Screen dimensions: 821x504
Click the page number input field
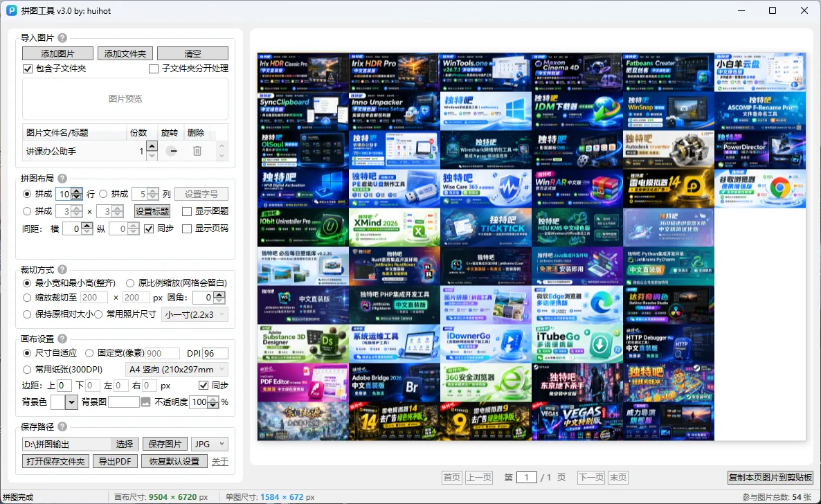pyautogui.click(x=527, y=477)
